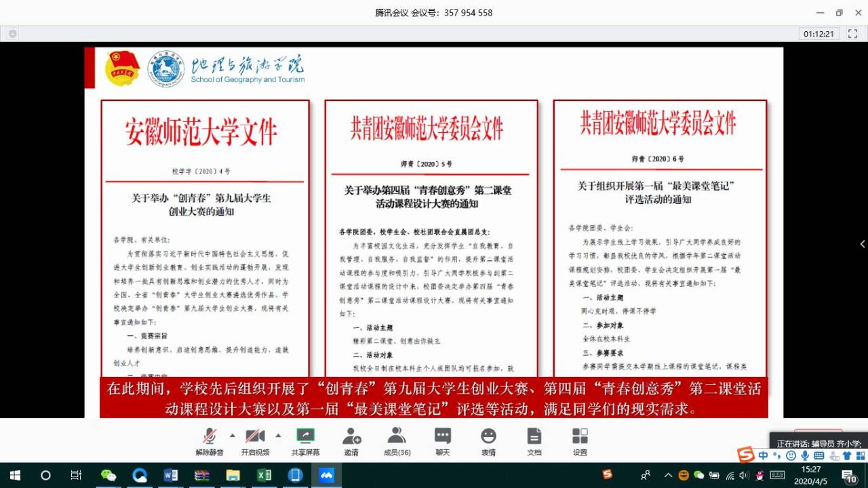Expand audio options arrow beside microphone

(x=233, y=435)
